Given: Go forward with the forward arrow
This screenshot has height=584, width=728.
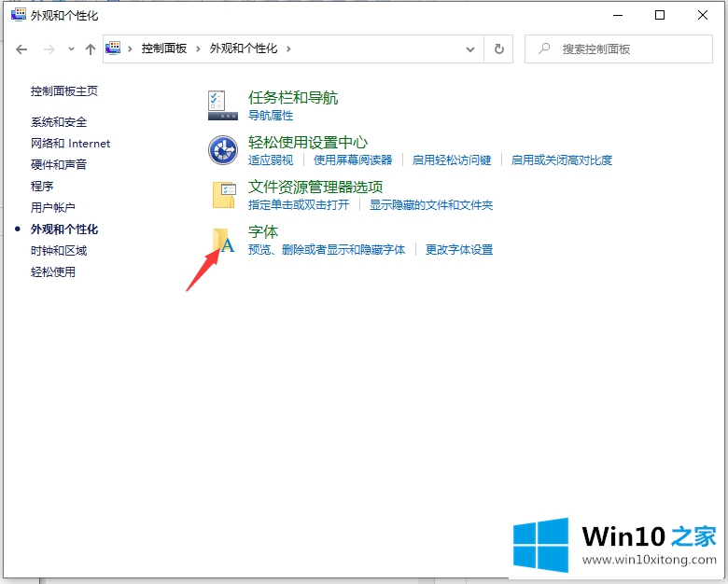Looking at the screenshot, I should (x=49, y=49).
